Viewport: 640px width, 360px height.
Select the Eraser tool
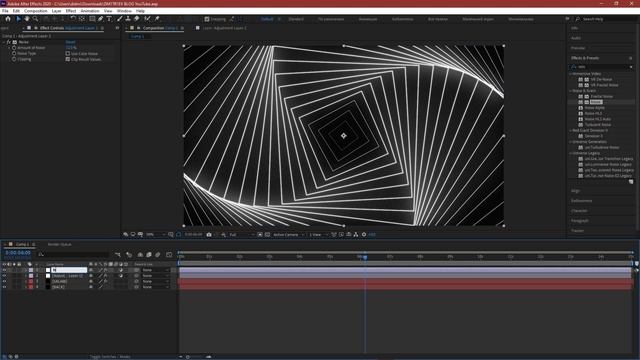(137, 19)
